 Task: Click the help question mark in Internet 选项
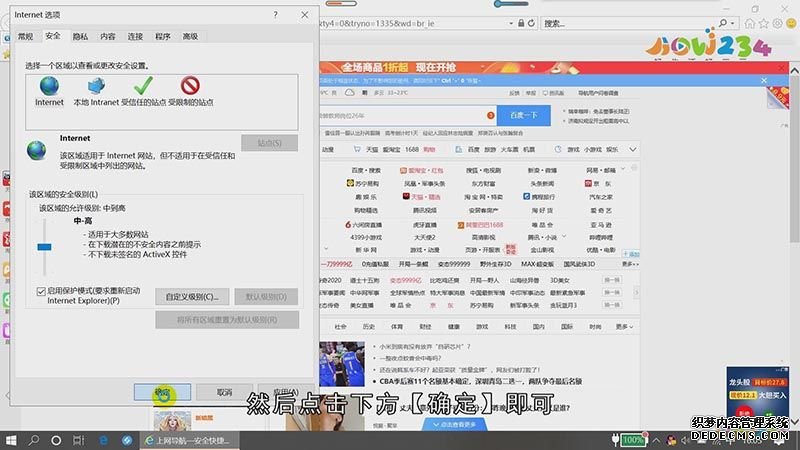276,15
